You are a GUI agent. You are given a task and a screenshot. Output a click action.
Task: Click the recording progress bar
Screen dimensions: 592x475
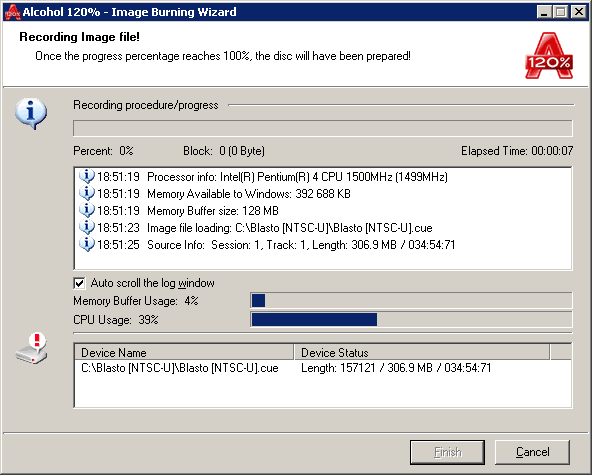click(323, 128)
